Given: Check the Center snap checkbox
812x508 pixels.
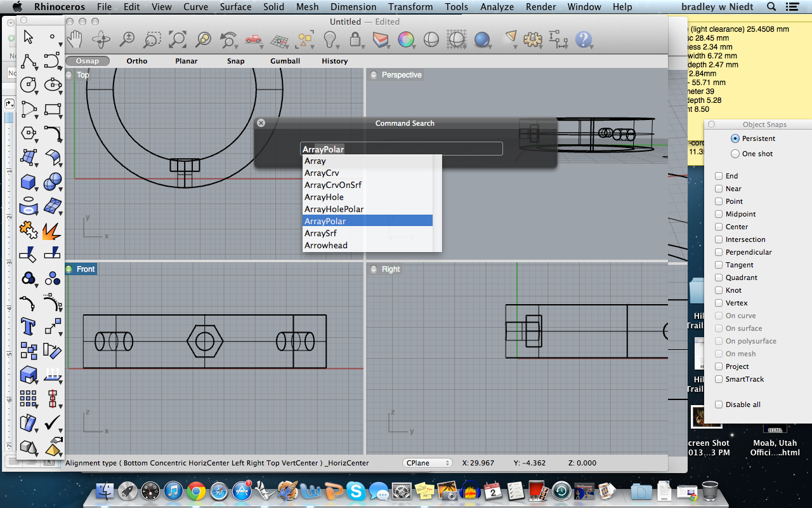Looking at the screenshot, I should tap(719, 227).
